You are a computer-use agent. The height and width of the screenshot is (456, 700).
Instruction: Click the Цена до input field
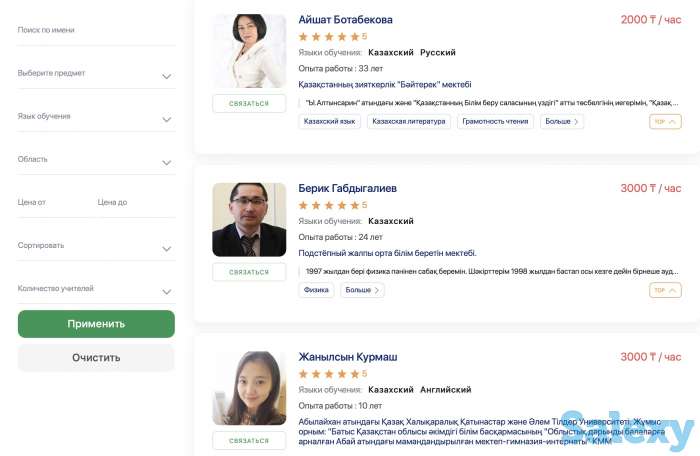(x=134, y=203)
